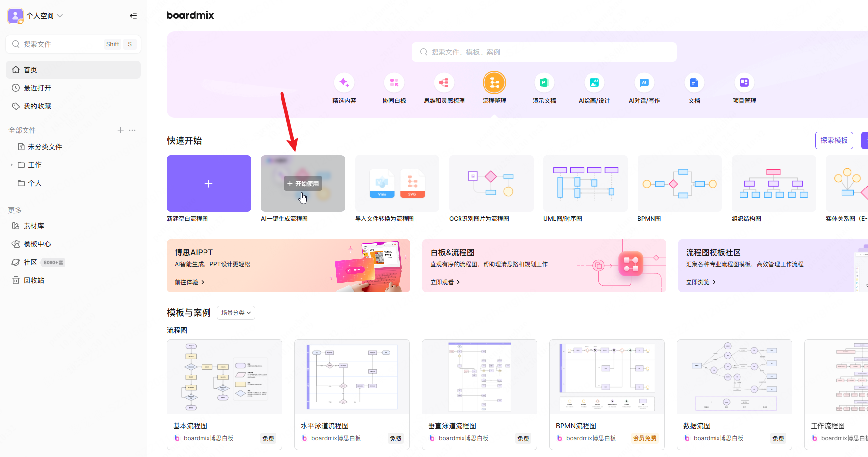Image resolution: width=868 pixels, height=457 pixels.
Task: Open 最近打开 in the sidebar
Action: (73, 88)
